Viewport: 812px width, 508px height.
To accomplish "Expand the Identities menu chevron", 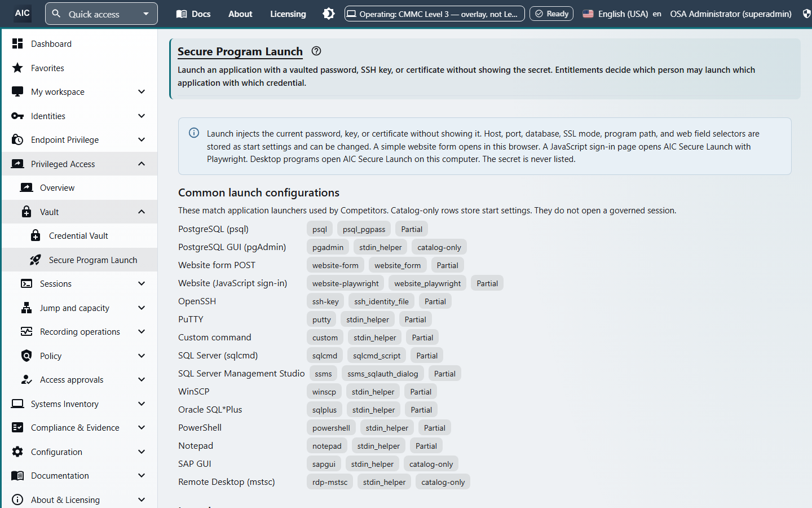I will coord(142,116).
